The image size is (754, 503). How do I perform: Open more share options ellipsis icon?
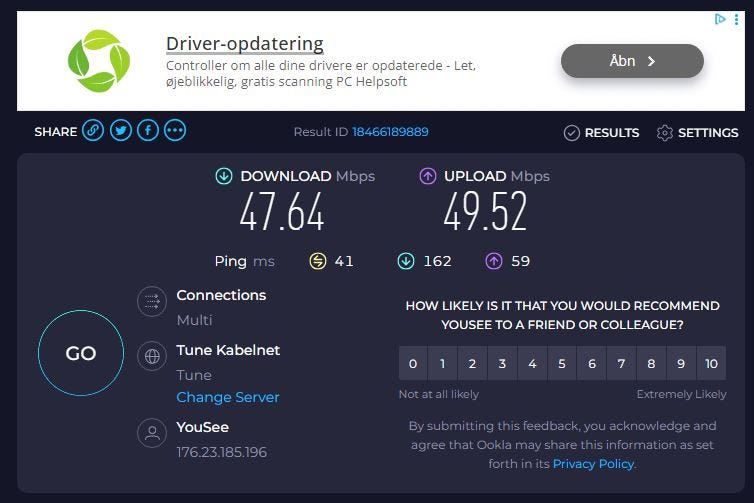(175, 131)
